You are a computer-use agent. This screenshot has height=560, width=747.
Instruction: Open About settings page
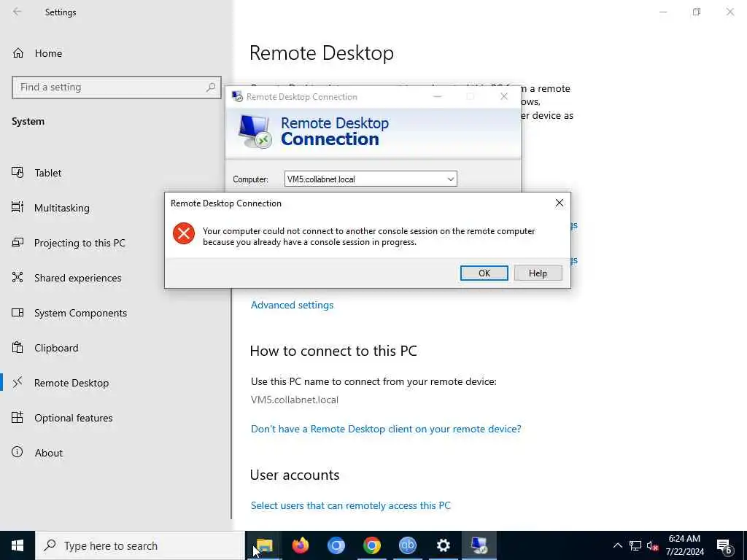point(49,453)
